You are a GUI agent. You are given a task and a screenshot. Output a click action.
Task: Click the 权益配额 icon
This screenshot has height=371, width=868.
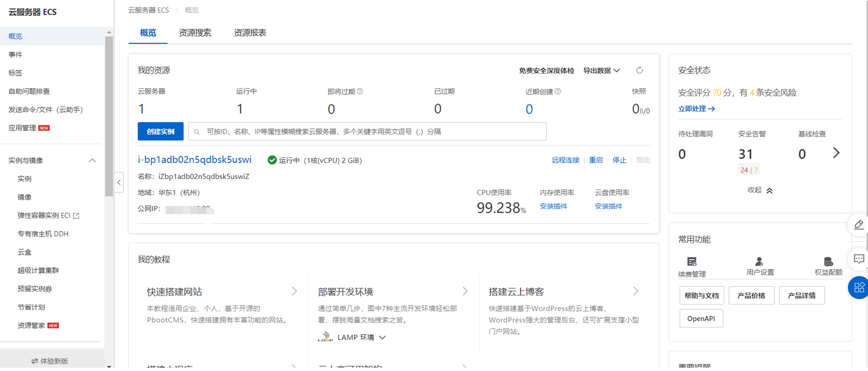pos(828,261)
